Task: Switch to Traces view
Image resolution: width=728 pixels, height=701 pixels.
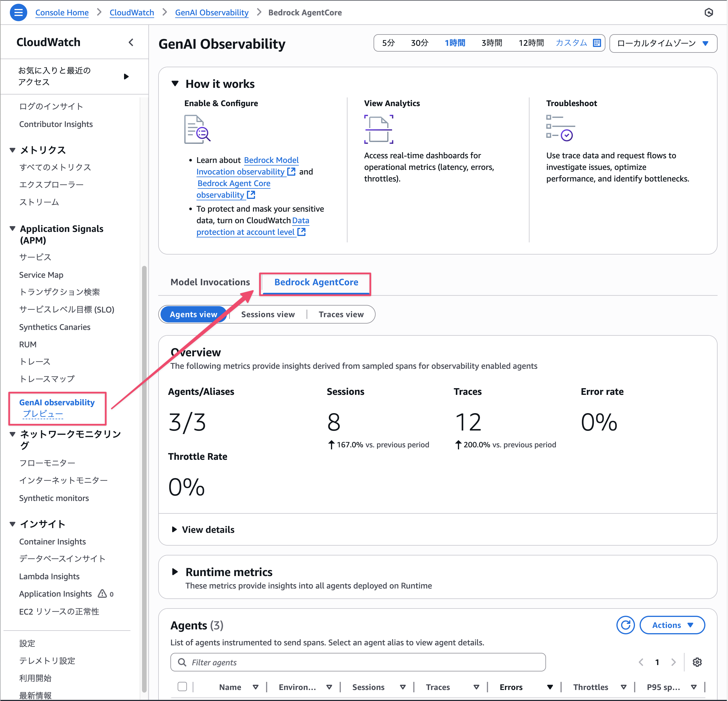Action: 341,314
